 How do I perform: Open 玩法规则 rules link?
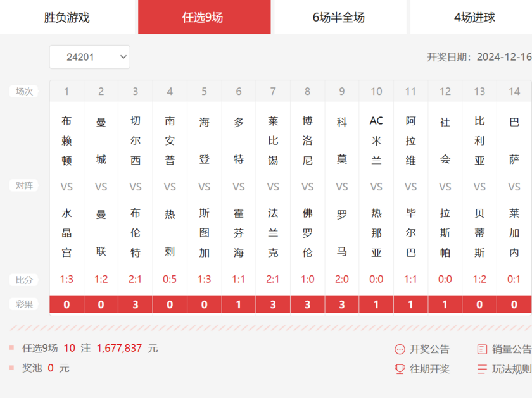tap(512, 369)
